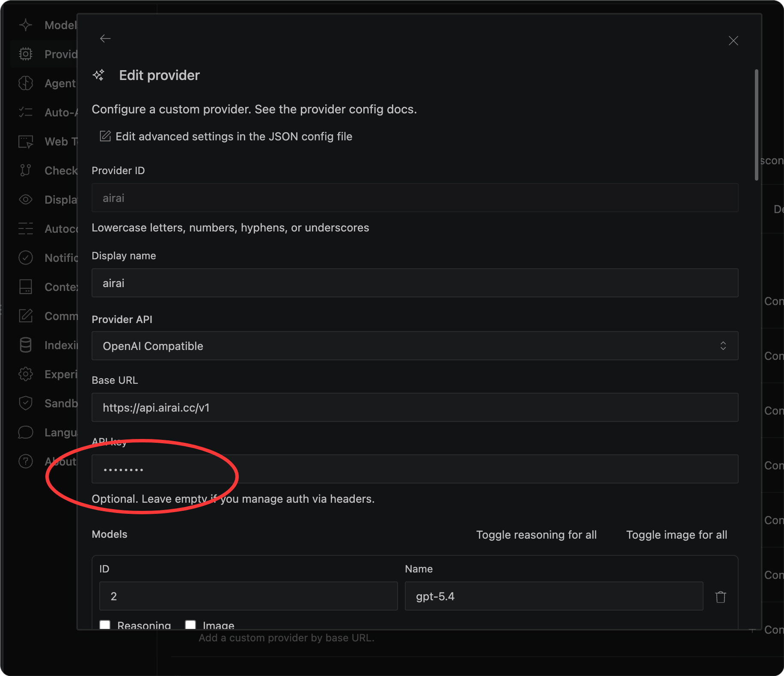Enable Image checkbox for gpt-5.4 model
This screenshot has height=676, width=784.
(x=190, y=625)
